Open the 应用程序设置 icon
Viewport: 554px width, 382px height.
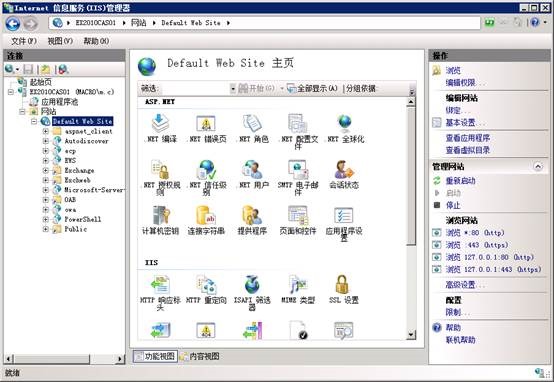pyautogui.click(x=344, y=223)
